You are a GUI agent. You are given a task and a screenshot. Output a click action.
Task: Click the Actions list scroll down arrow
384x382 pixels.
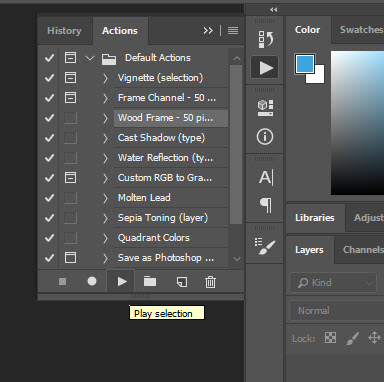click(x=237, y=259)
